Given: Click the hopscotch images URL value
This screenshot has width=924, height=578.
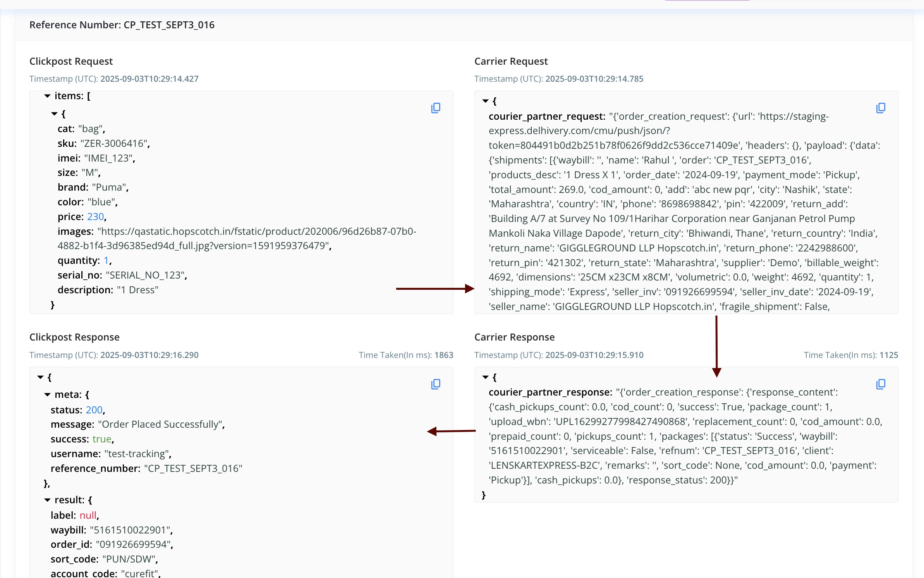Looking at the screenshot, I should coord(256,232).
